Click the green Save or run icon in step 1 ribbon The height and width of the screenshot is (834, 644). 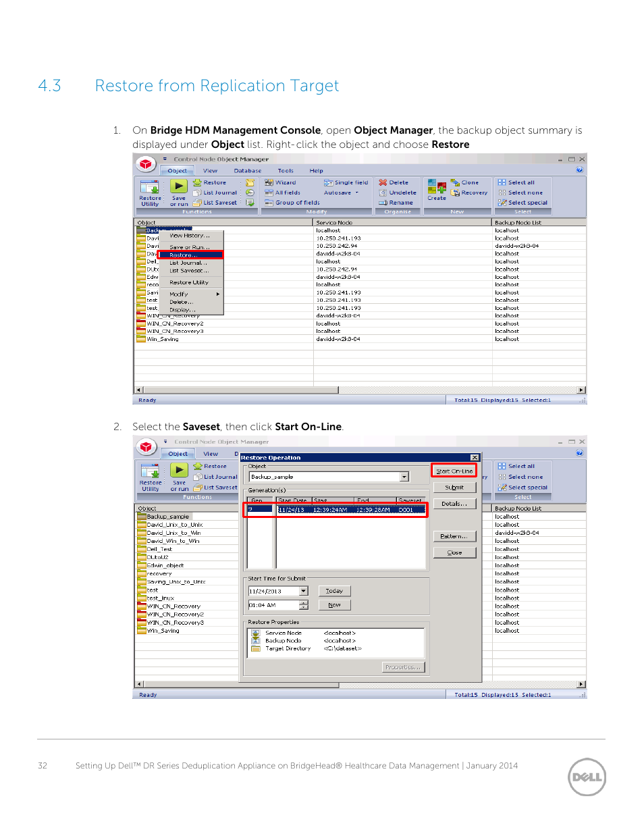[x=178, y=186]
